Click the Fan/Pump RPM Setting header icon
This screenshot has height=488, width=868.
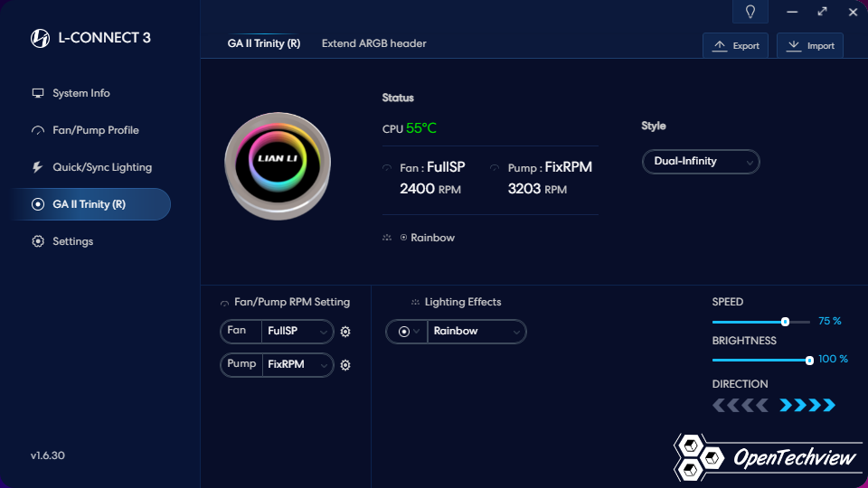coord(224,304)
